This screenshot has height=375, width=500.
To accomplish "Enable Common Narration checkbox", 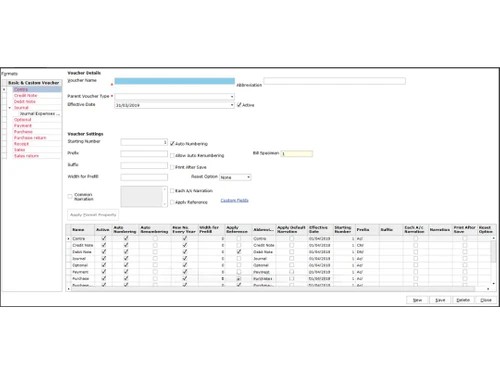I will coord(70,197).
